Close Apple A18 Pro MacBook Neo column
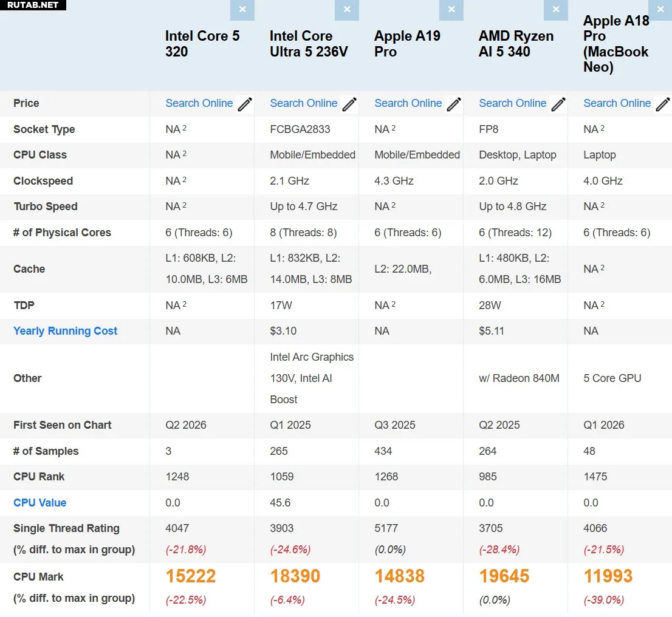Screen dimensions: 672x617 point(660,10)
